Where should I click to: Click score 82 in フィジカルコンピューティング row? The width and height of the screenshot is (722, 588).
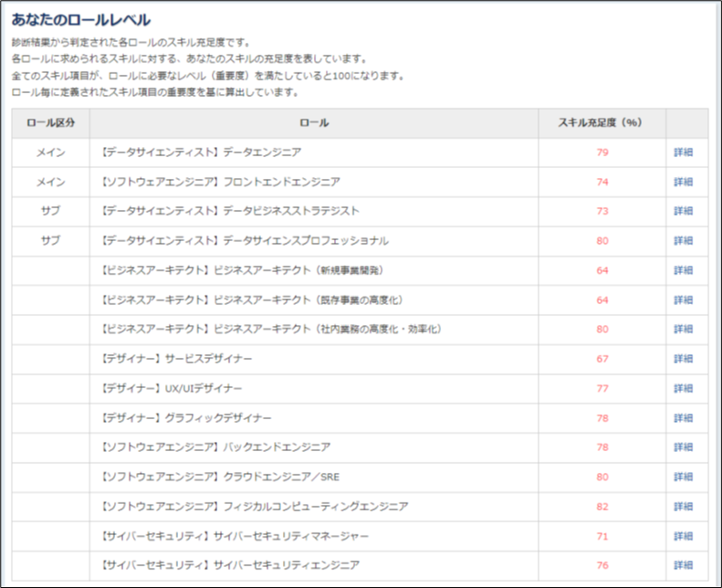click(x=602, y=507)
